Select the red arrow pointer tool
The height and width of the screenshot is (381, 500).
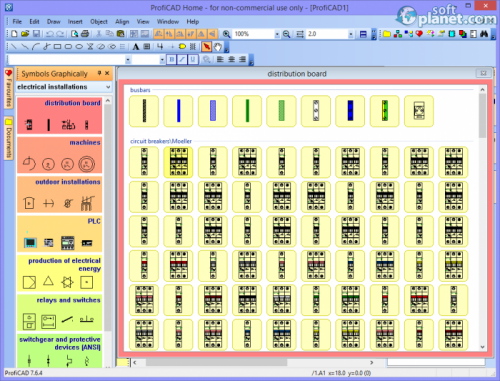click(206, 47)
